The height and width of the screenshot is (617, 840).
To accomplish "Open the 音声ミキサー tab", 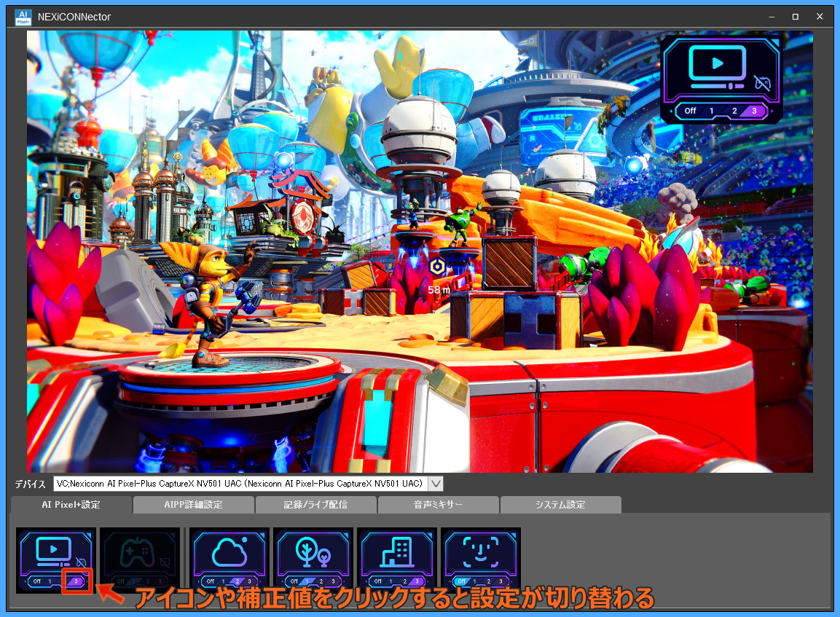I will coord(438,505).
